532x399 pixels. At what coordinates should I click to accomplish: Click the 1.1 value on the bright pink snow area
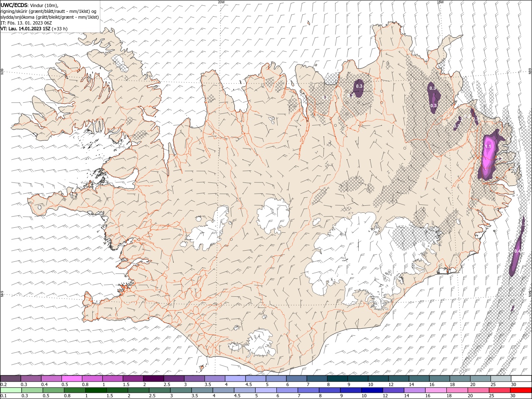point(488,147)
